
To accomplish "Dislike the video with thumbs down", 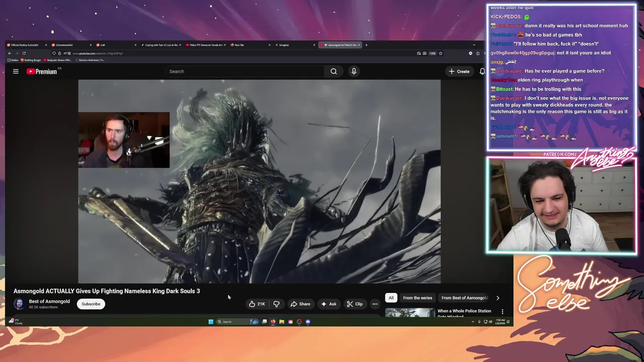I will [276, 304].
